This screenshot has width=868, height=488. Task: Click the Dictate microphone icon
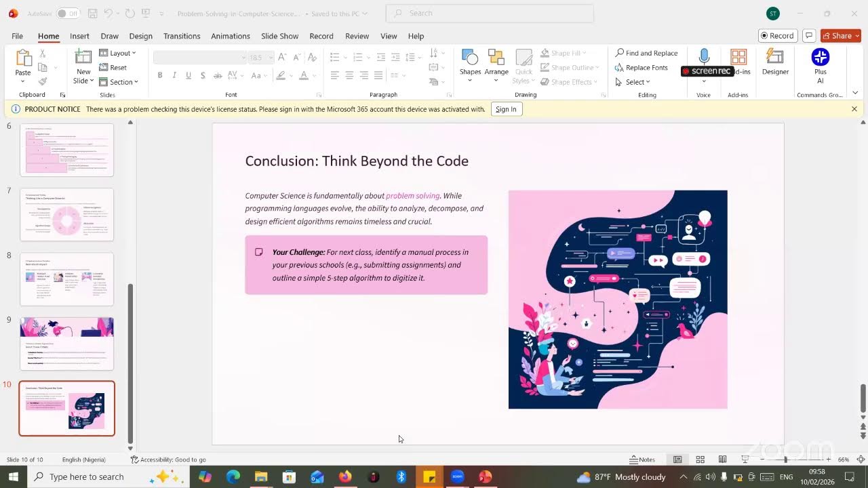704,57
